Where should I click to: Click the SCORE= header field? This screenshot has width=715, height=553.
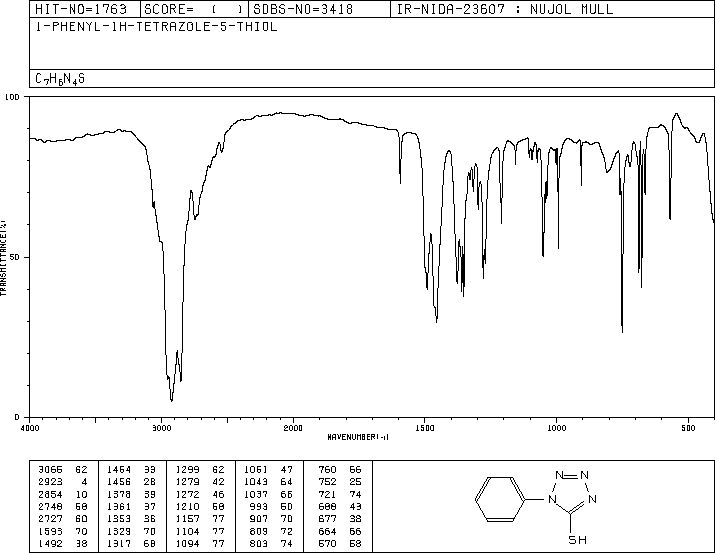pyautogui.click(x=194, y=9)
